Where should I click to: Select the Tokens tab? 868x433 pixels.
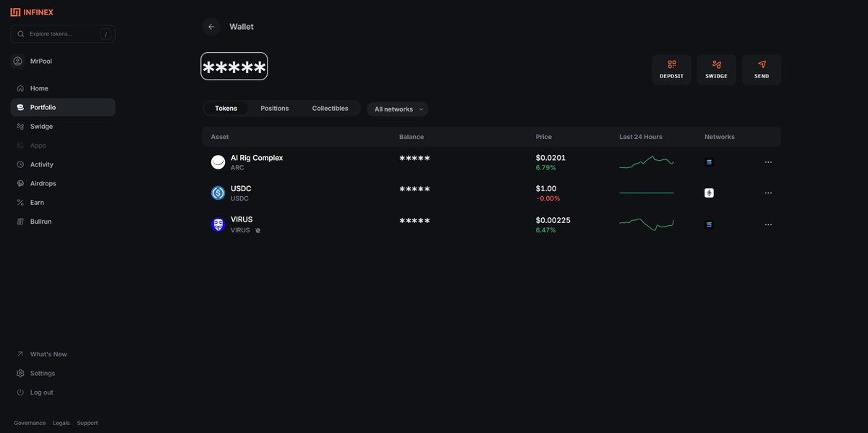pos(226,109)
